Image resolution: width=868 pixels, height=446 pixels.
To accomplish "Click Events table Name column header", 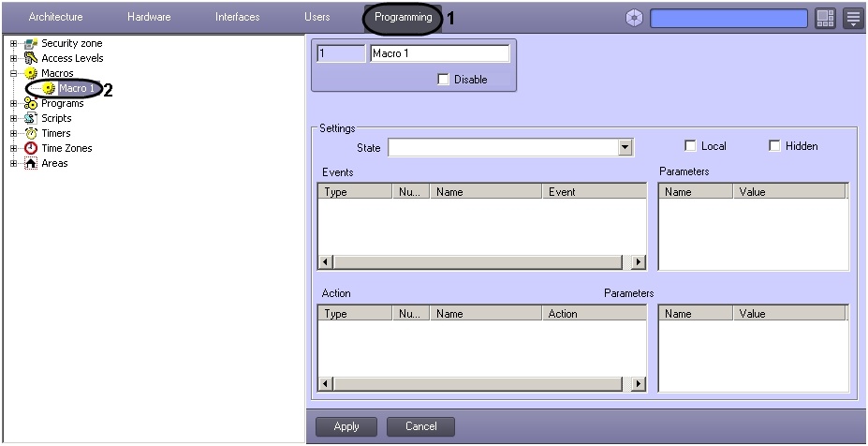I will (485, 192).
